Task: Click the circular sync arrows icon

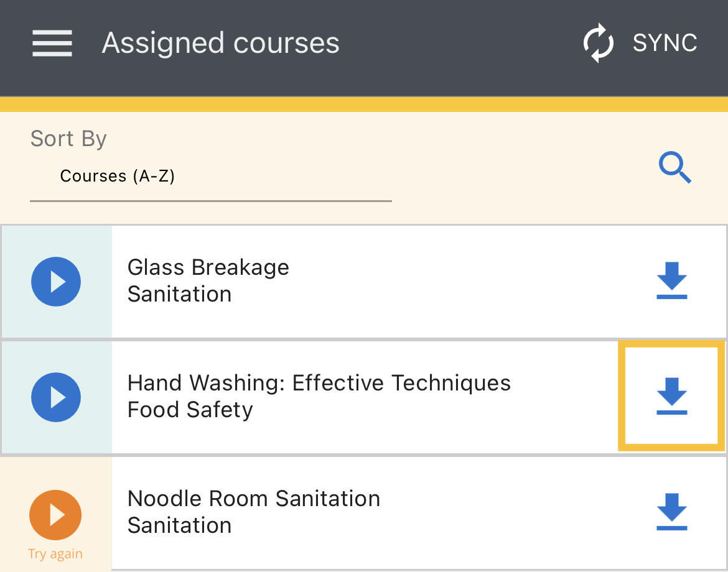Action: coord(598,43)
